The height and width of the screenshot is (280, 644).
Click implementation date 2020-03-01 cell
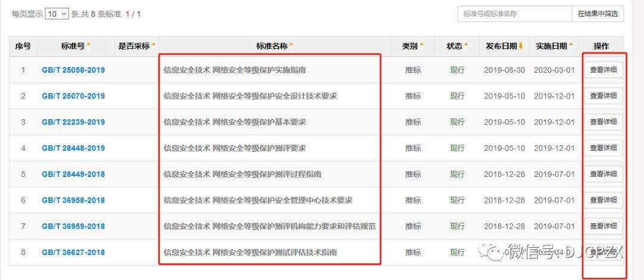pos(554,70)
